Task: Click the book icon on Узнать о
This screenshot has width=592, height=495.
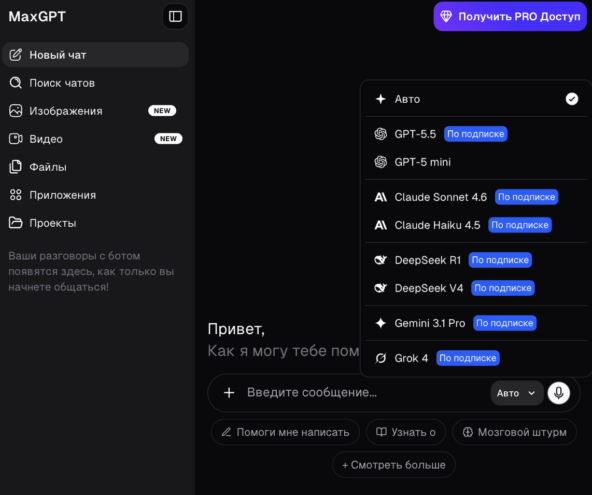Action: (x=381, y=432)
